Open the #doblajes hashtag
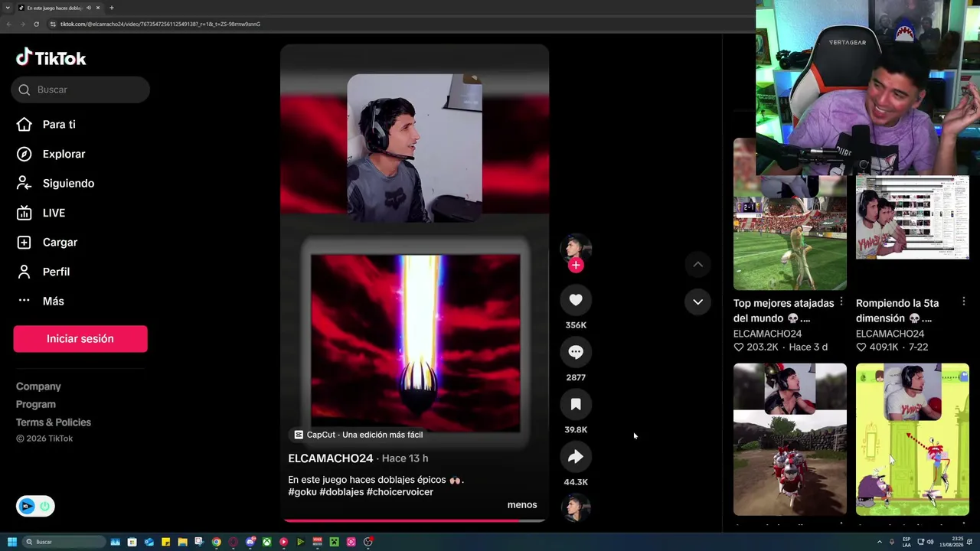The width and height of the screenshot is (980, 551). coord(341,492)
